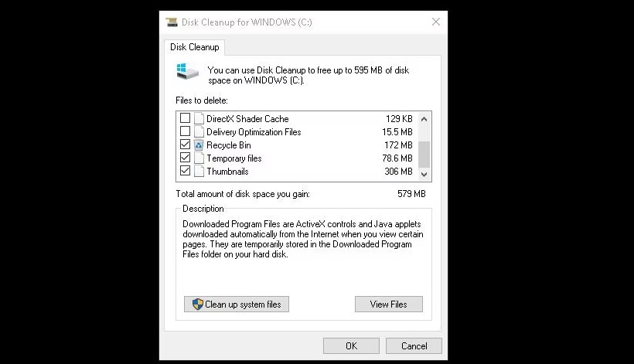Image resolution: width=634 pixels, height=364 pixels.
Task: Confirm with the OK button
Action: click(351, 345)
